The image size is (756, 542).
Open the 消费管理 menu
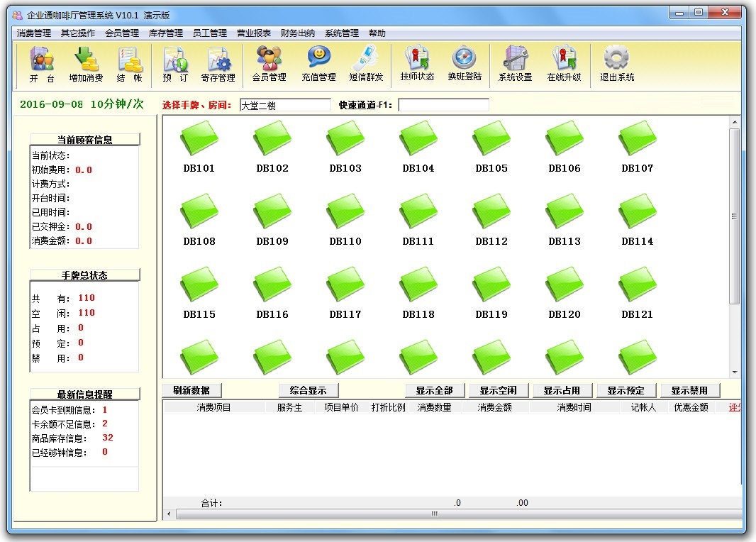click(34, 33)
